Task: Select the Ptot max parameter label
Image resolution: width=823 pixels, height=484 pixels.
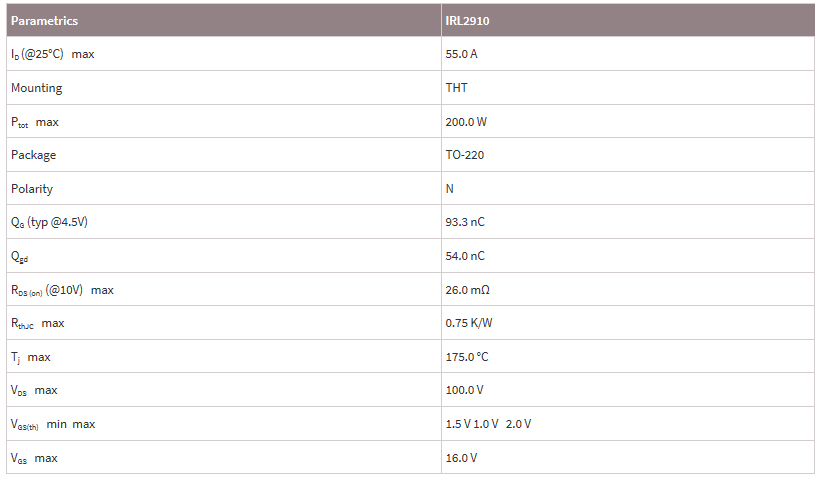Action: [35, 122]
